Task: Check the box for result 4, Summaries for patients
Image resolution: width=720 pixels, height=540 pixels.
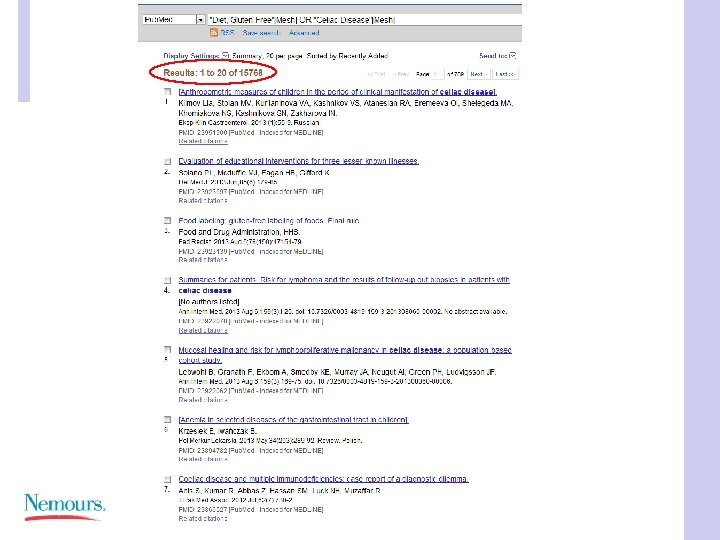Action: pyautogui.click(x=168, y=280)
